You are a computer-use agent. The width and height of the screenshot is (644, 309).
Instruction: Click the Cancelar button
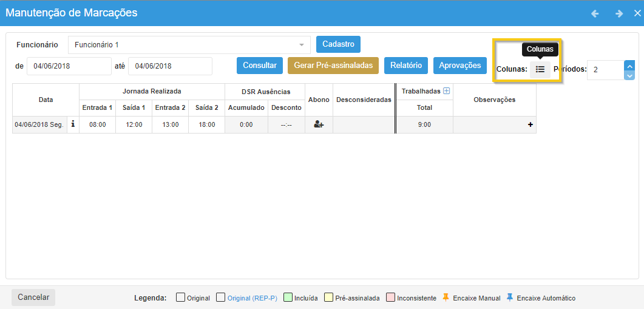(33, 297)
